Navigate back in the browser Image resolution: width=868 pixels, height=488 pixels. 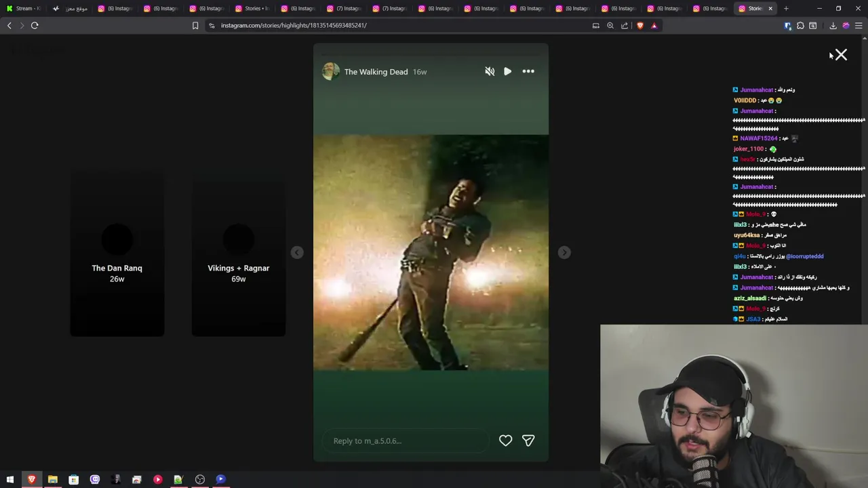(x=9, y=26)
